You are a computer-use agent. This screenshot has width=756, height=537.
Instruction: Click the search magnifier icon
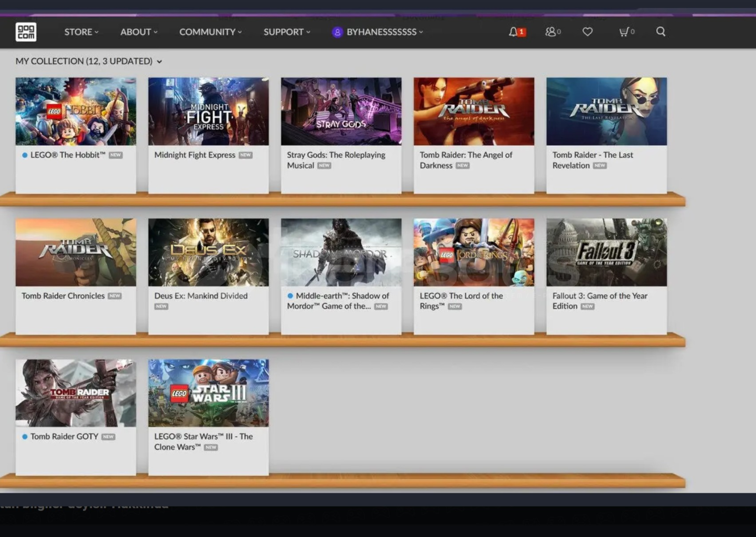pyautogui.click(x=661, y=32)
